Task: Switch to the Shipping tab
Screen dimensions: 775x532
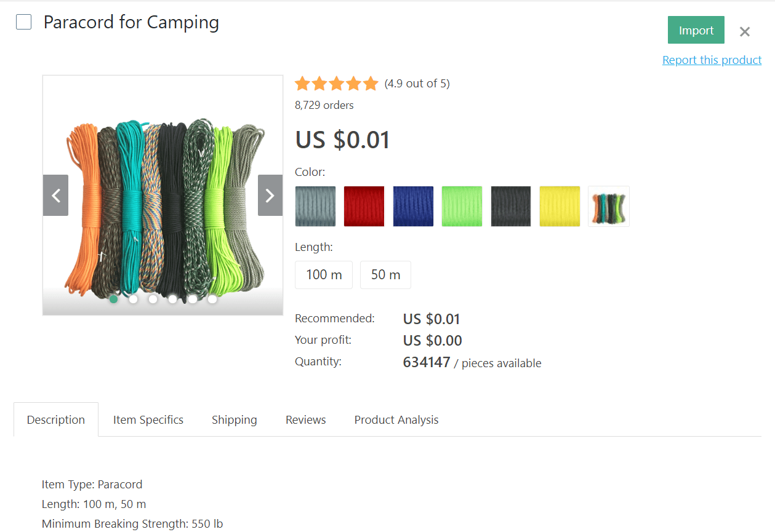Action: 235,420
